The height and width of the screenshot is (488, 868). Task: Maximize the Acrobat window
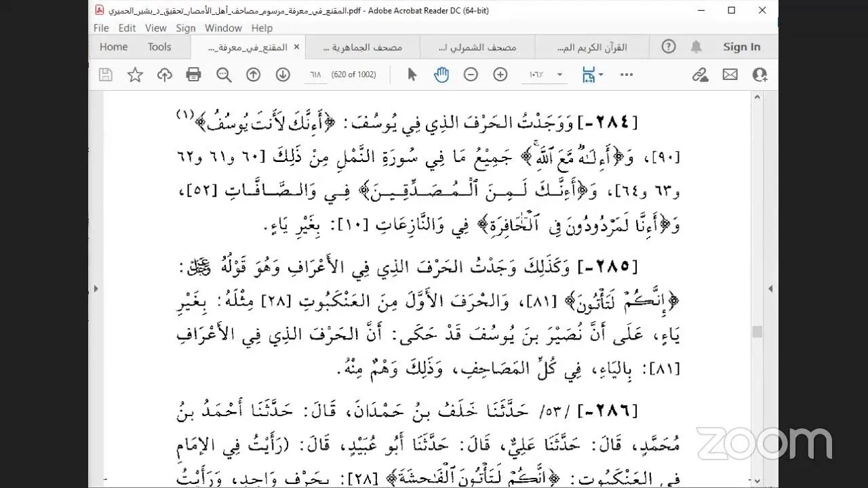[731, 10]
